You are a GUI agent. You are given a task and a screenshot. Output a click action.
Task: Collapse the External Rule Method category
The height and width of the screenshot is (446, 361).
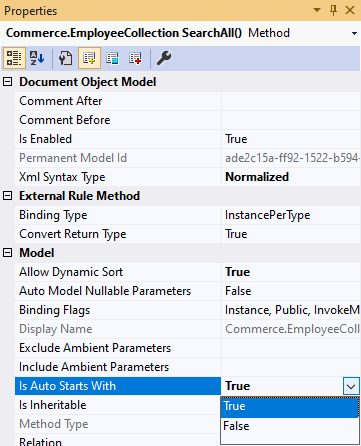click(x=8, y=196)
